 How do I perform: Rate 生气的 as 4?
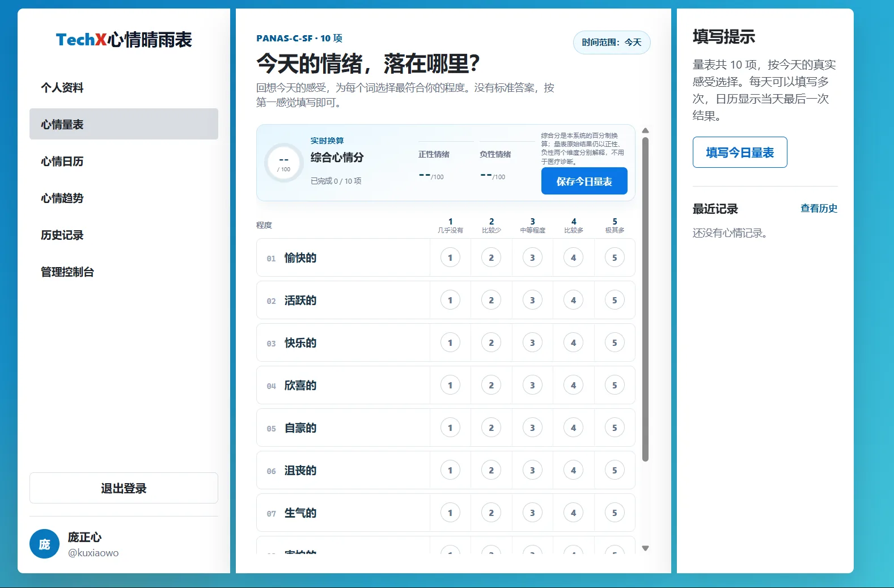click(574, 513)
